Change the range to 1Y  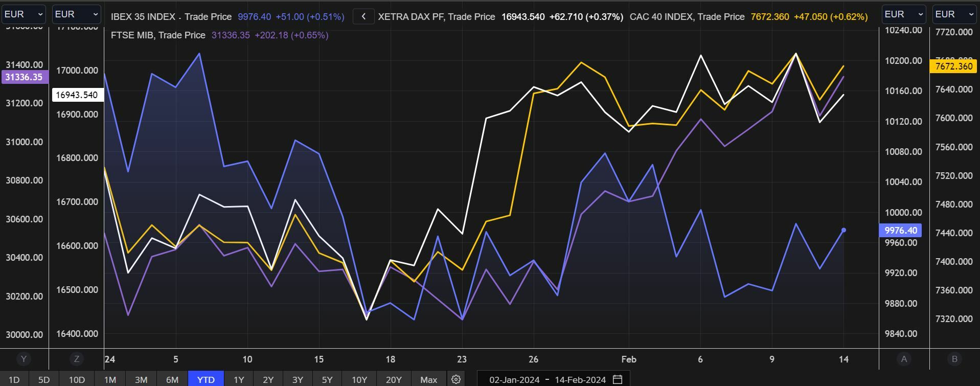coord(239,379)
